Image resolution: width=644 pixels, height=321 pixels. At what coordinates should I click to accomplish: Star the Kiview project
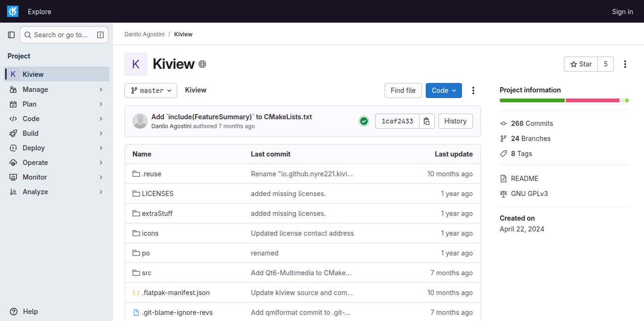[581, 64]
